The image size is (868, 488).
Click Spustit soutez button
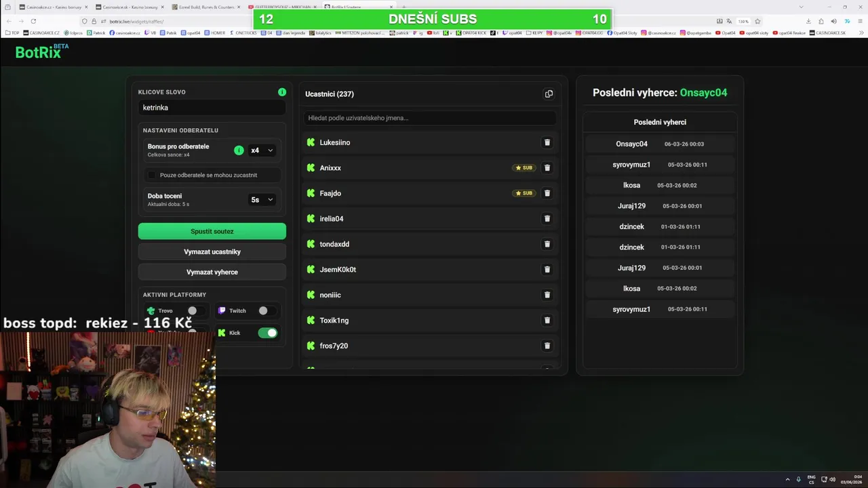pyautogui.click(x=212, y=231)
